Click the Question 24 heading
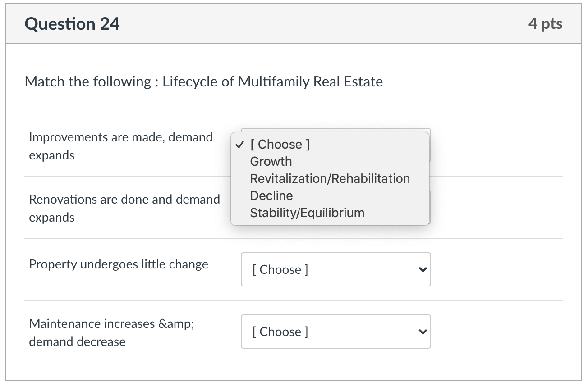The image size is (588, 391). coord(72,23)
